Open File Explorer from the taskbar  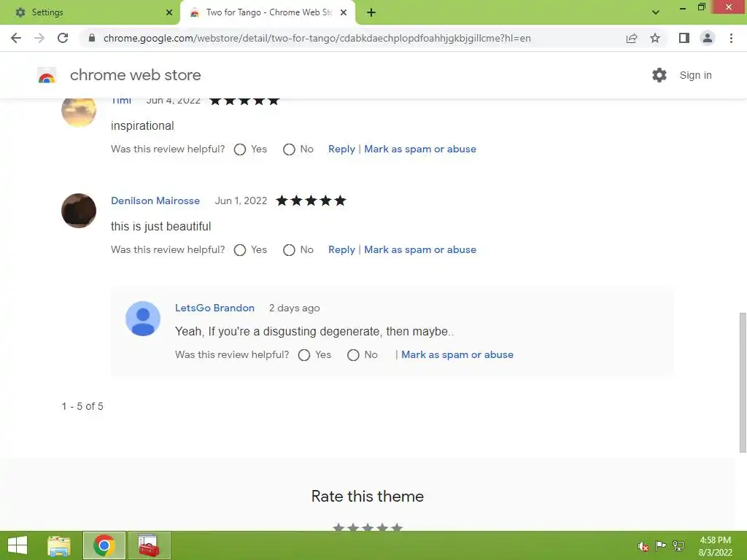point(59,545)
